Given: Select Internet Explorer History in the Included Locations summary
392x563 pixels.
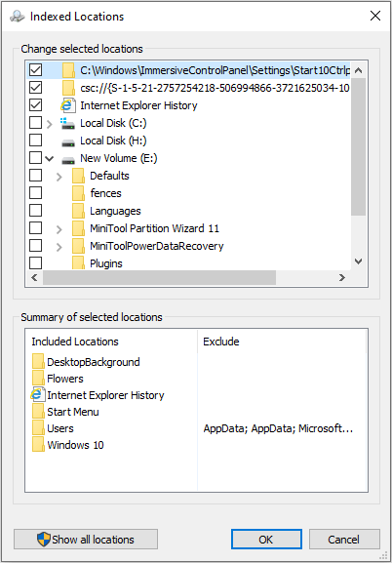Looking at the screenshot, I should click(98, 395).
